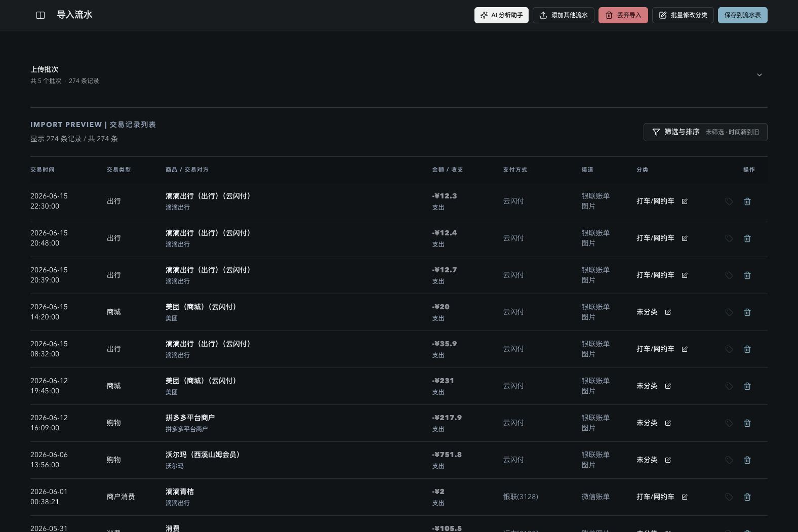
Task: Open the 沃尔玛（西溪山姆会员）transaction
Action: [203, 455]
